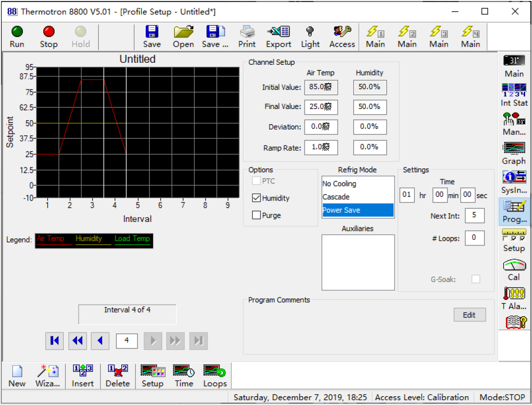Click the Edit program comments button
This screenshot has width=532, height=405.
(x=470, y=315)
